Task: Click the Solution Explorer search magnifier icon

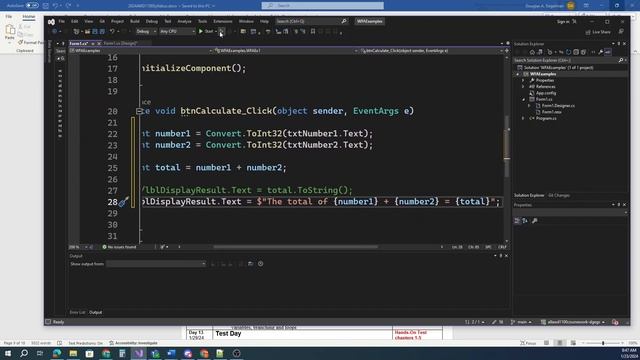Action: click(621, 60)
